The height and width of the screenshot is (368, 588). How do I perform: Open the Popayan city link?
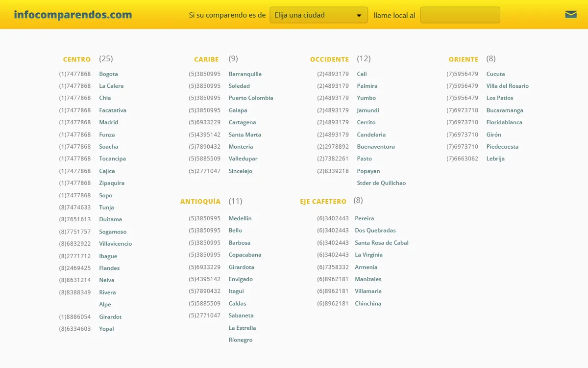[368, 171]
